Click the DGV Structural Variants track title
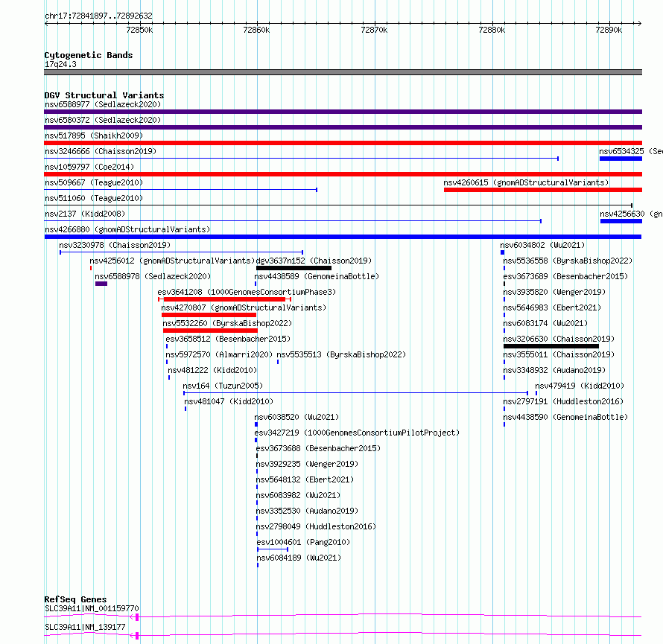This screenshot has height=644, width=663. tap(104, 95)
